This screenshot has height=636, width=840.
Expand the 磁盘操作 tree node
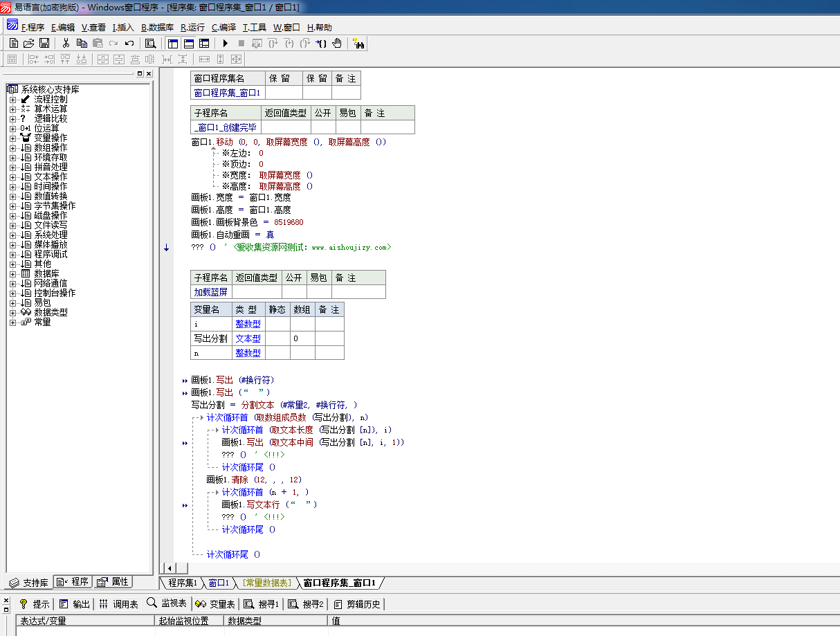[x=12, y=216]
